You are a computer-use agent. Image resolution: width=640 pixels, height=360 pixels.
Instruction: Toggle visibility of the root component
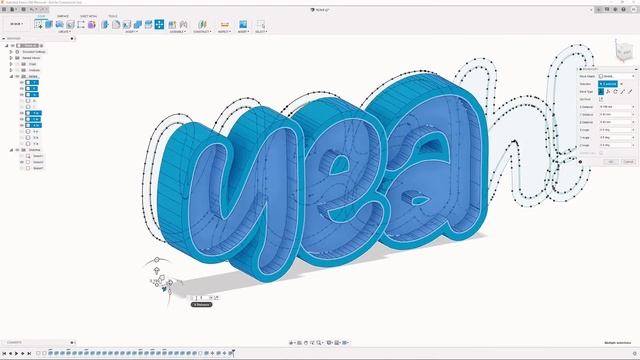tap(13, 46)
